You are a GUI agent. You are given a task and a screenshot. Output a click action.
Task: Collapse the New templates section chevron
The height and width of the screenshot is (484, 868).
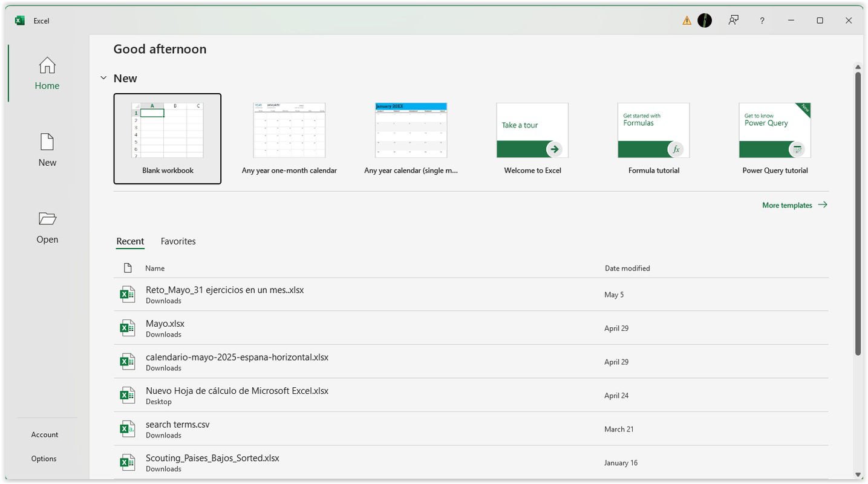pos(103,78)
